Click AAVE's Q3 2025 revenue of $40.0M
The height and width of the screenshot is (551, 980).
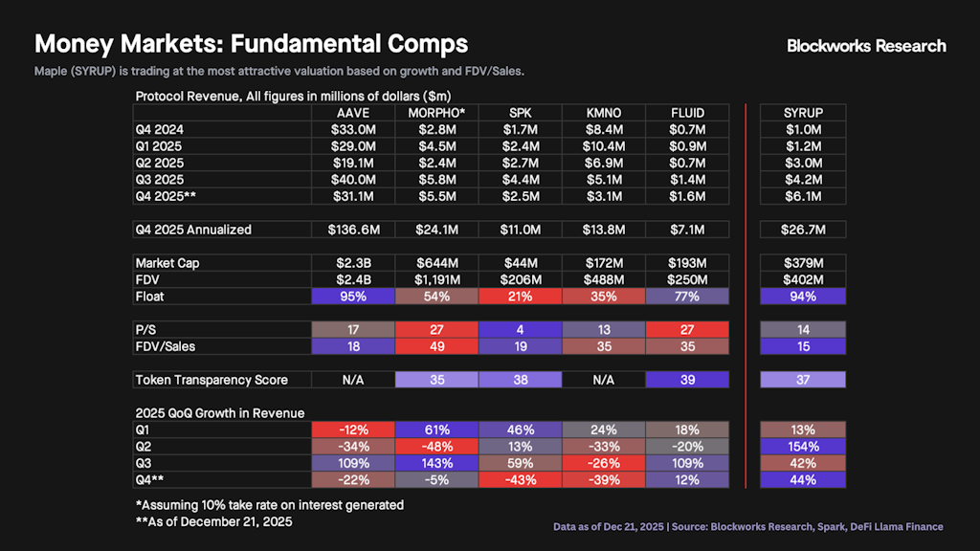pos(353,179)
